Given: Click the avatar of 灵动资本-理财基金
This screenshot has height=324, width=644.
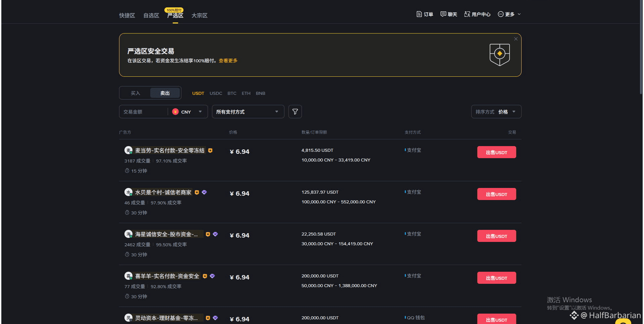Looking at the screenshot, I should click(x=128, y=318).
